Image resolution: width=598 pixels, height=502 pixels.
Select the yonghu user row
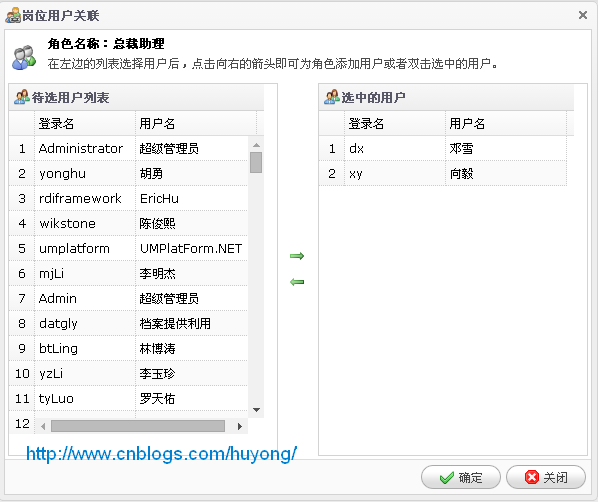tap(129, 174)
